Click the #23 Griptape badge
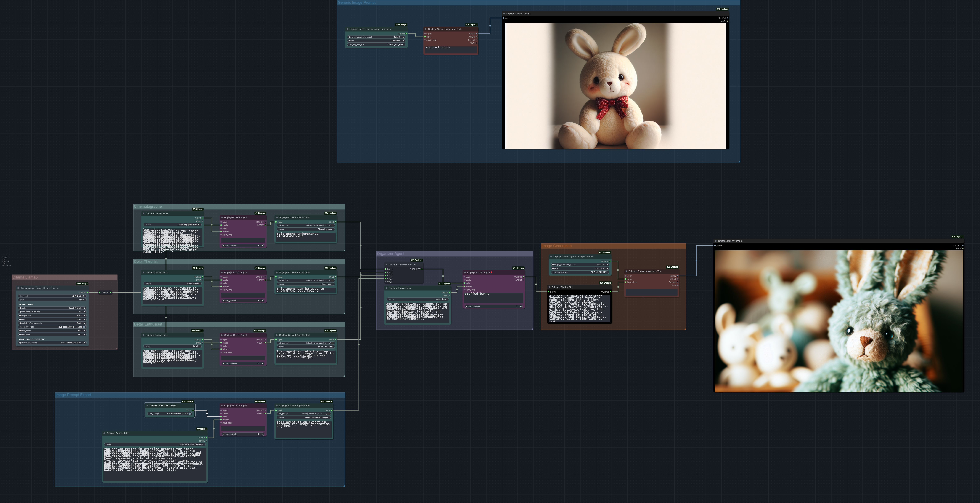This screenshot has height=503, width=980. (417, 260)
